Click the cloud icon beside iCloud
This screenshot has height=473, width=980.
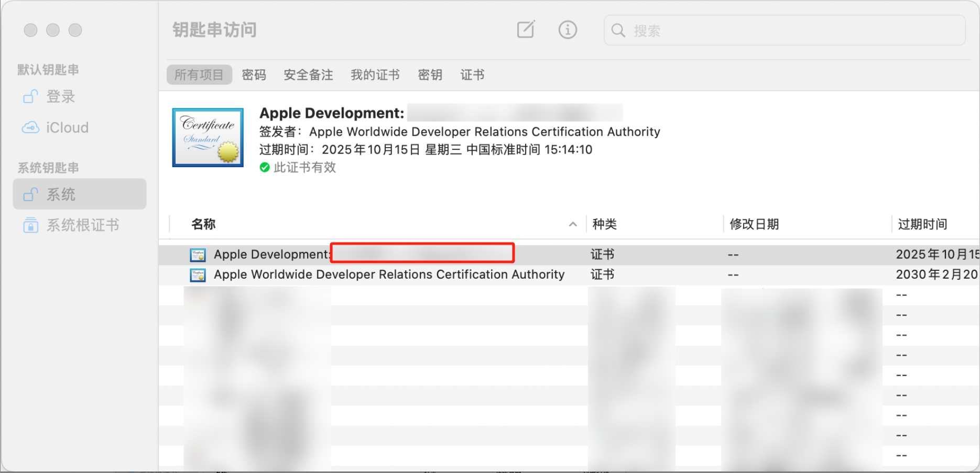[30, 127]
